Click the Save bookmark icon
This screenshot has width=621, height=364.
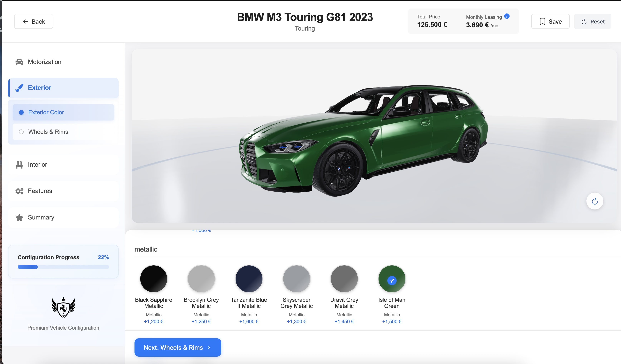click(542, 21)
